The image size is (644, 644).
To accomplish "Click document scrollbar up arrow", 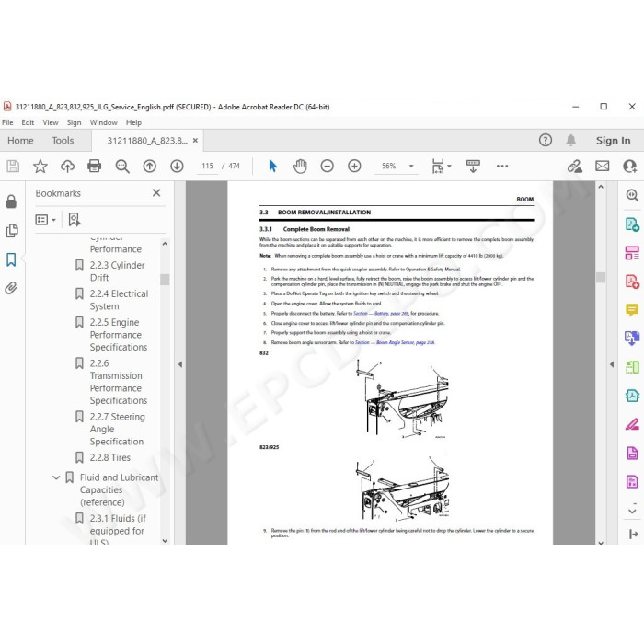I will point(601,187).
